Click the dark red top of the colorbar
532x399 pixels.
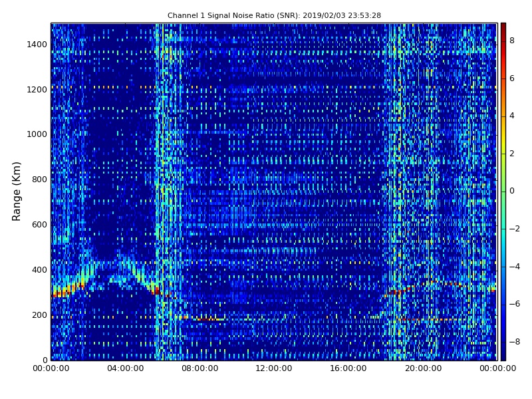503,27
